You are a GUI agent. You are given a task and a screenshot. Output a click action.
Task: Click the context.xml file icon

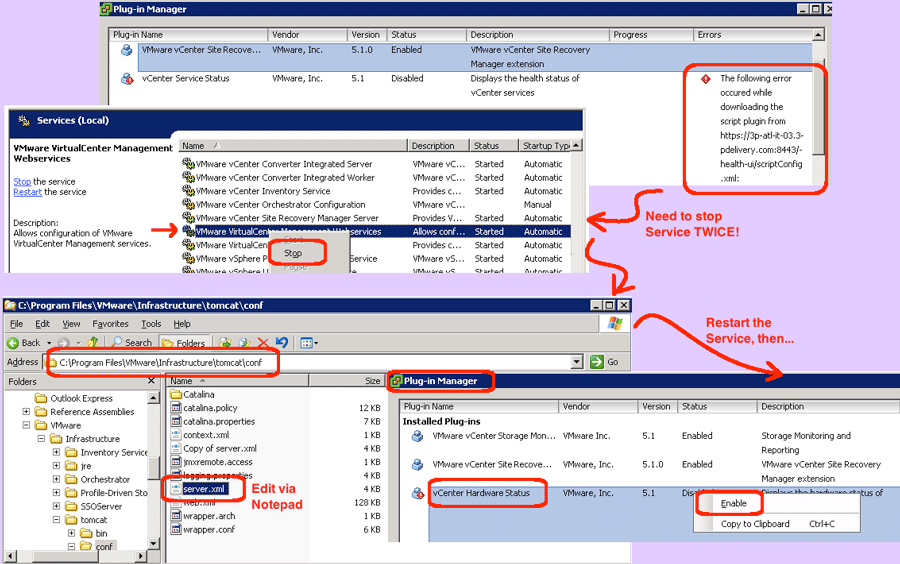[176, 435]
